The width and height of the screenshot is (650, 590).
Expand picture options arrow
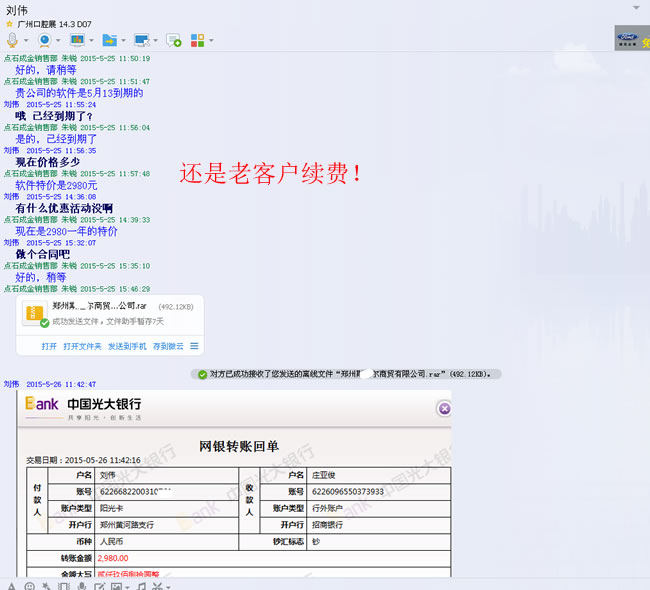click(x=127, y=587)
